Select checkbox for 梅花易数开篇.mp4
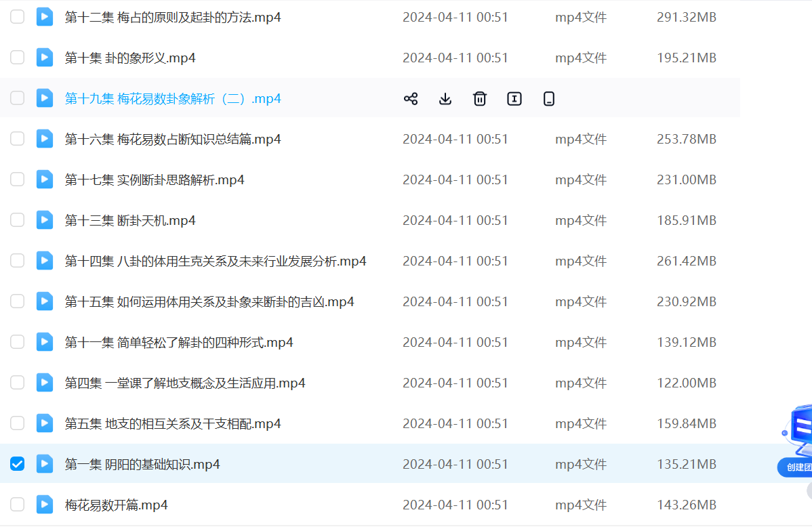Viewport: 812px width, 527px height. [x=17, y=505]
